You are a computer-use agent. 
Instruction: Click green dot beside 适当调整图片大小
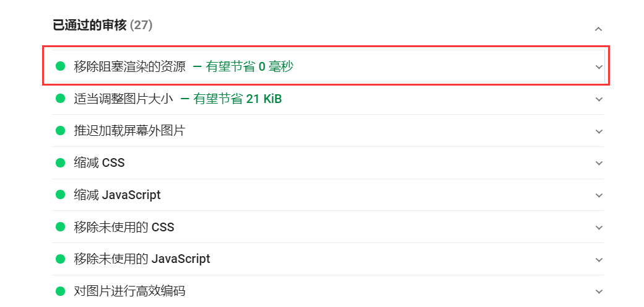click(x=60, y=99)
